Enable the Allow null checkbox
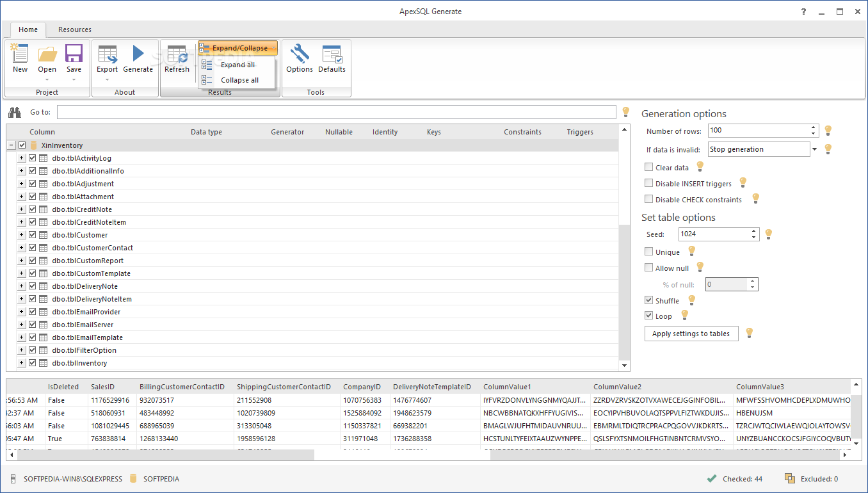 pos(649,268)
